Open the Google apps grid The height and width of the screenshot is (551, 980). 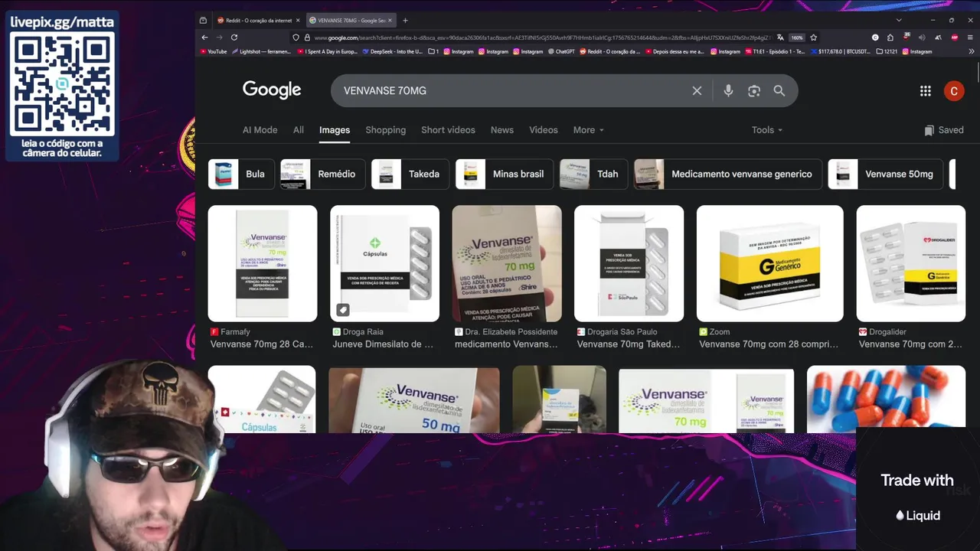click(925, 91)
